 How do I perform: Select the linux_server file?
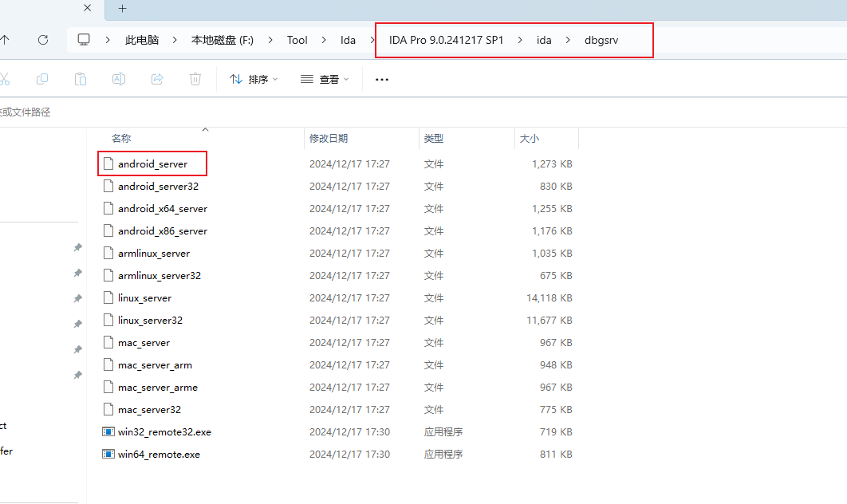[144, 297]
